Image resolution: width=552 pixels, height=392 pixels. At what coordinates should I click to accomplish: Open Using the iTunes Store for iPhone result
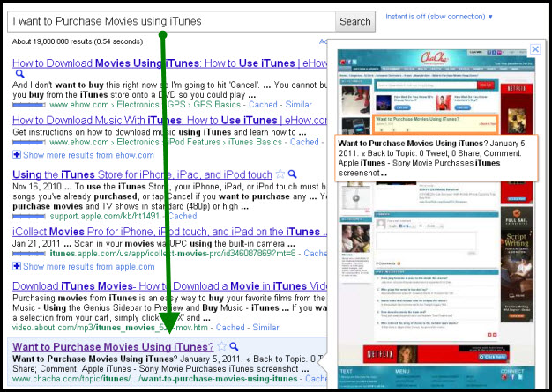coord(142,174)
